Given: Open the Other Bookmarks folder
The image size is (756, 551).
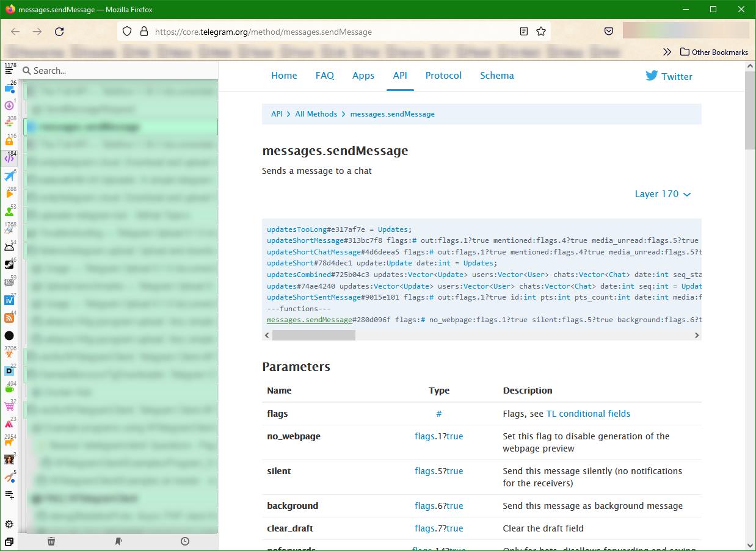Looking at the screenshot, I should 714,52.
